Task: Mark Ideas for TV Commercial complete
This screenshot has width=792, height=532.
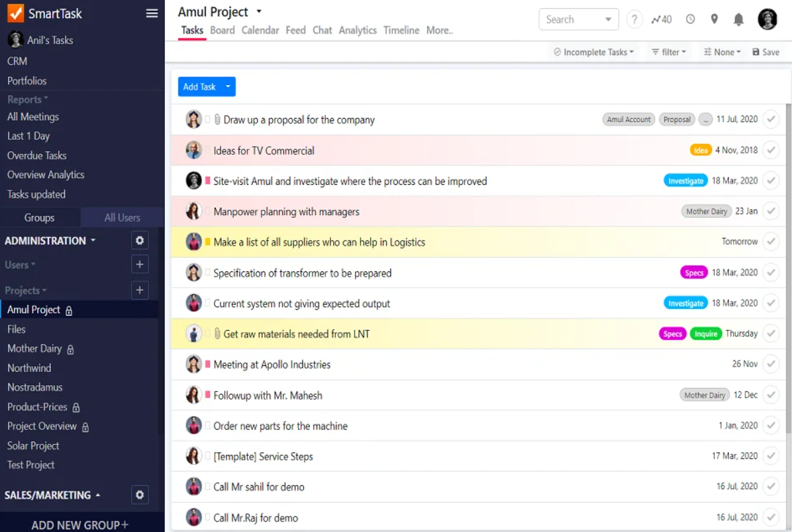Action: click(771, 150)
